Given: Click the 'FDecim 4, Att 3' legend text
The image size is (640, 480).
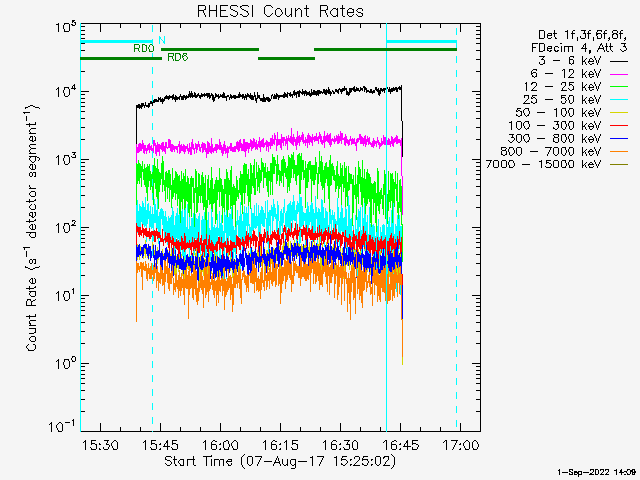Looking at the screenshot, I should tap(579, 48).
